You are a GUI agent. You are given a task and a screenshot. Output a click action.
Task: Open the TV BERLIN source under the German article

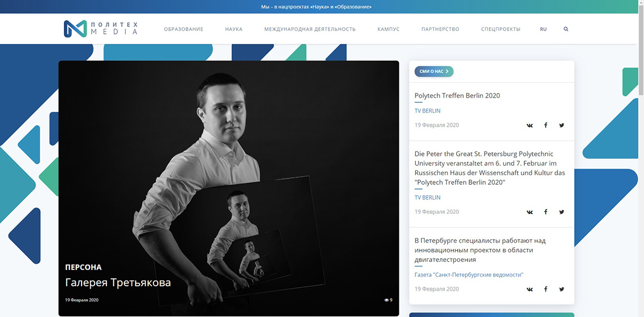(x=428, y=197)
